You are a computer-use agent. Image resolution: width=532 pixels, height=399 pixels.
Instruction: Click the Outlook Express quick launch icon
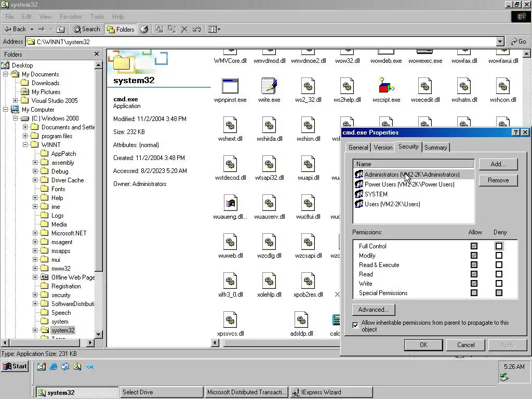[65, 366]
